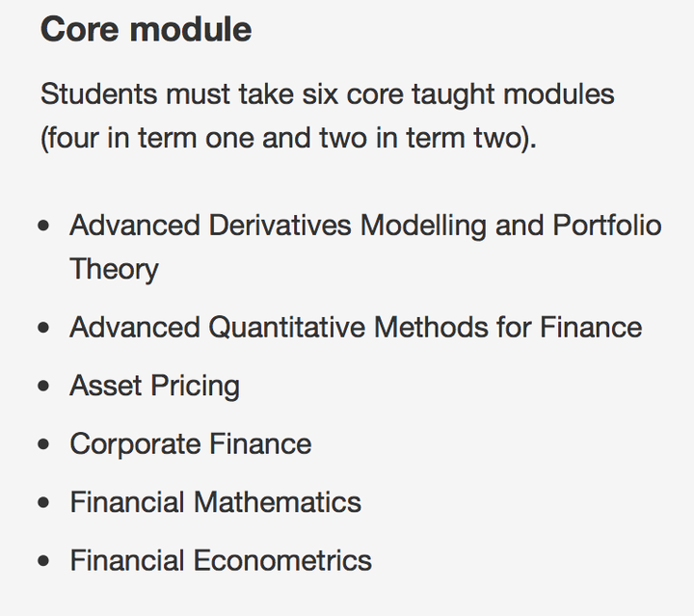Click the Corporate Finance list item
The image size is (694, 616).
(191, 443)
